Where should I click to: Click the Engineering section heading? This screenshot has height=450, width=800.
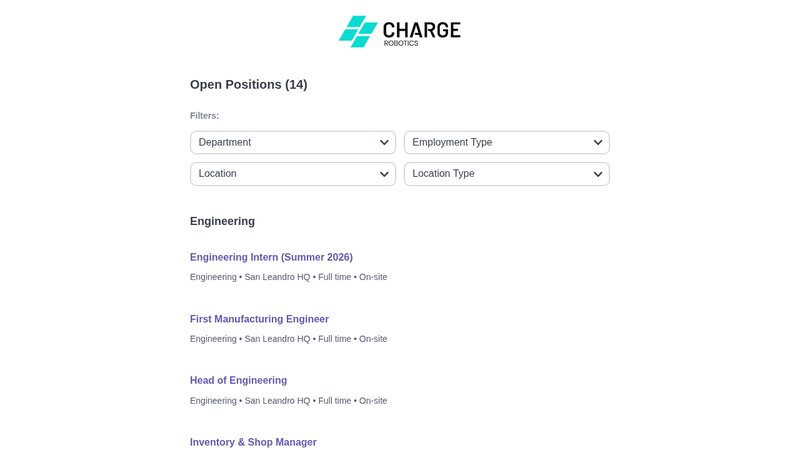coord(222,221)
